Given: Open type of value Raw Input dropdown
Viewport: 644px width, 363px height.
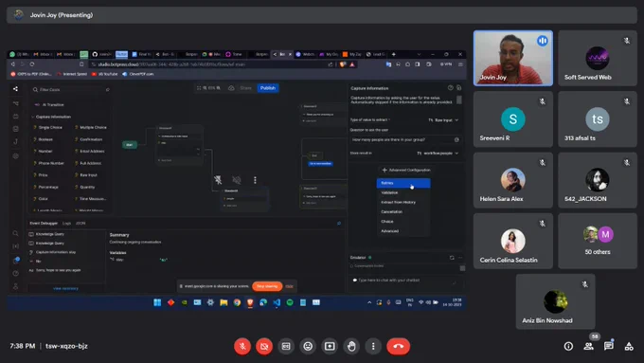Looking at the screenshot, I should click(x=443, y=120).
